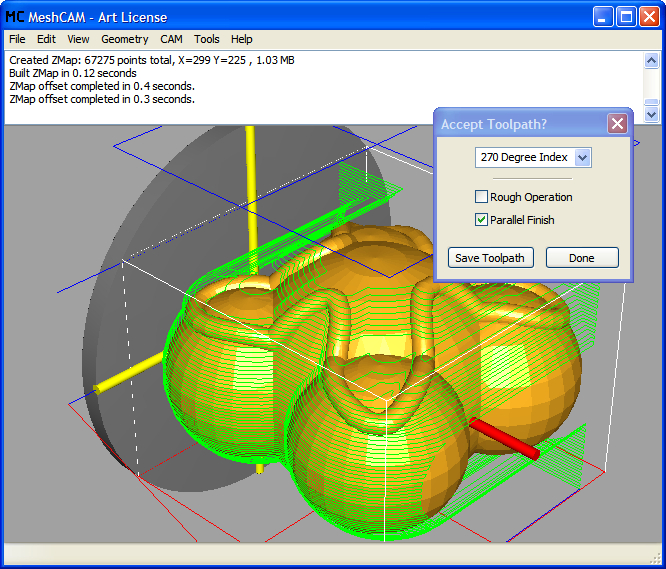Screen dimensions: 666x569
Task: Enable the Rough Operation checkbox
Action: [x=481, y=197]
